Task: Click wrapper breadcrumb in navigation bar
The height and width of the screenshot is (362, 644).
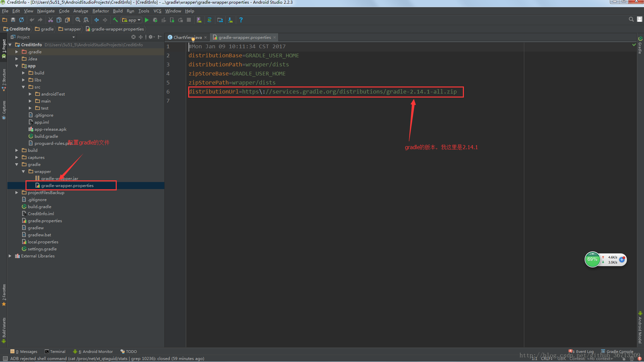Action: [x=70, y=29]
